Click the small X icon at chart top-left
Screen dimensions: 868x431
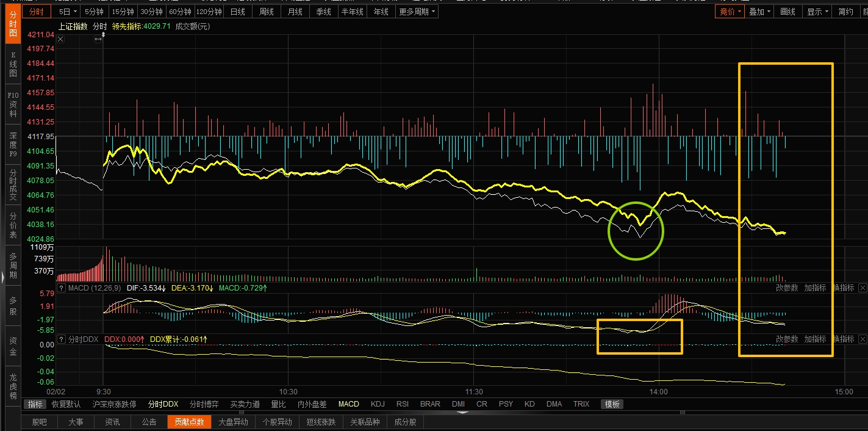[60, 39]
